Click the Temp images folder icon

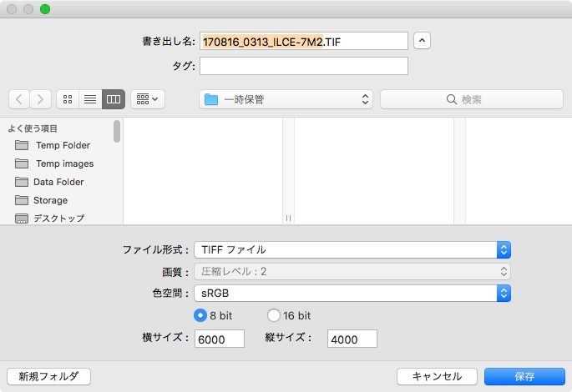click(x=22, y=163)
